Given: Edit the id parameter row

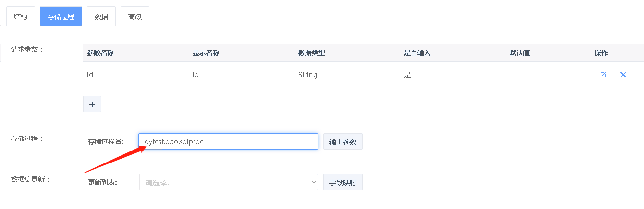Looking at the screenshot, I should click(x=603, y=75).
